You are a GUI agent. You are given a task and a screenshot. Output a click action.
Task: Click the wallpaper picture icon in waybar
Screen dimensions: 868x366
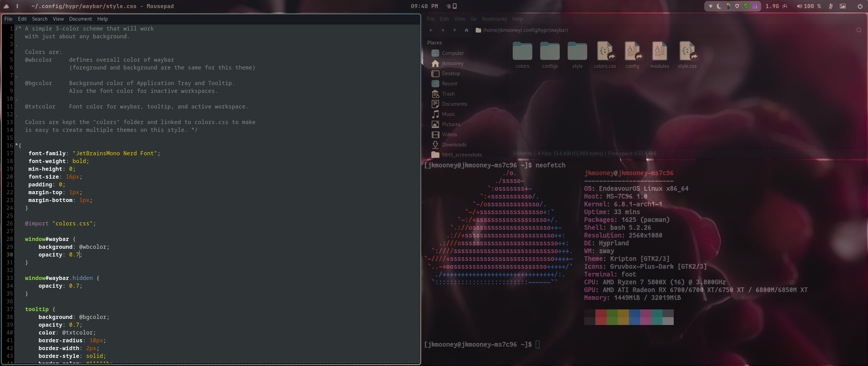[843, 6]
